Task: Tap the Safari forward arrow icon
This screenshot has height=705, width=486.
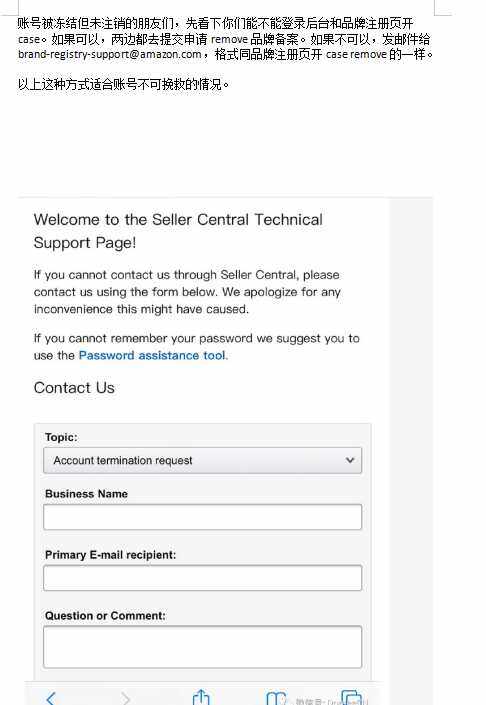Action: (x=126, y=698)
